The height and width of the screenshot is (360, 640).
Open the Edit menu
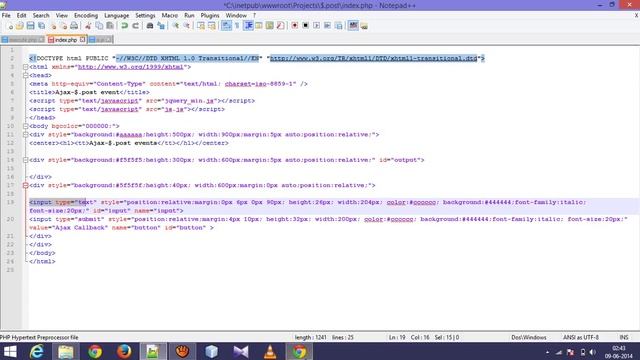pyautogui.click(x=21, y=16)
